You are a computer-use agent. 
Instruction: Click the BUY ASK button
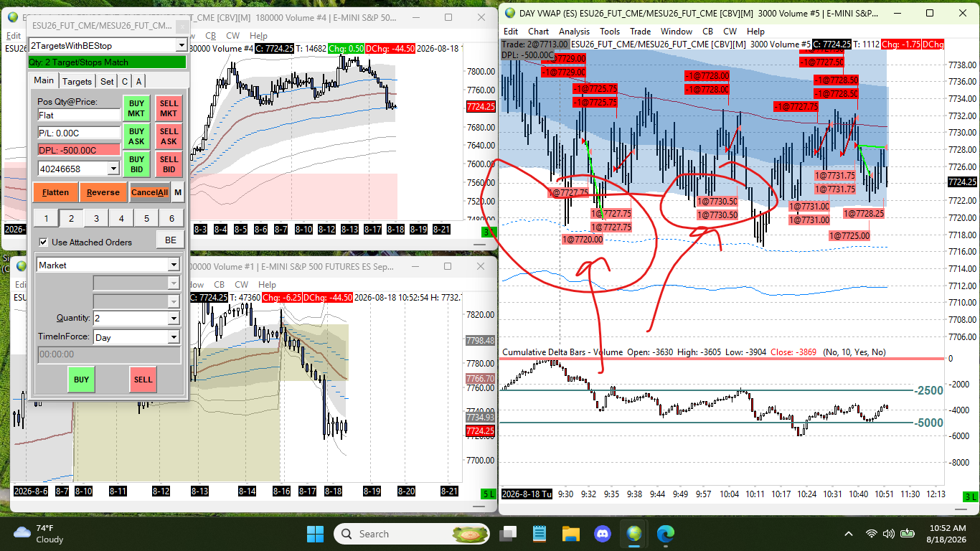[136, 137]
